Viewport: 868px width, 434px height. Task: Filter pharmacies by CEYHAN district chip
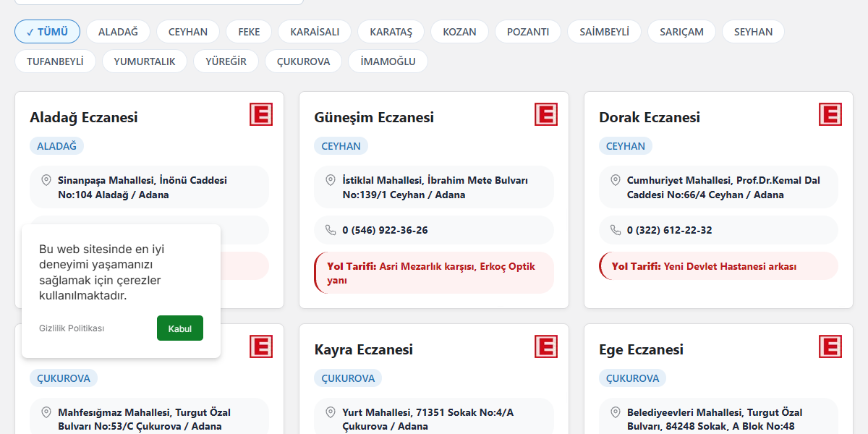pos(188,32)
